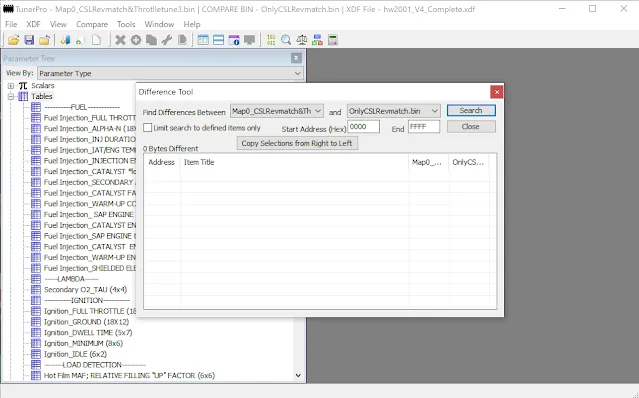The image size is (639, 398).
Task: Open the Window menu
Action: [x=159, y=24]
